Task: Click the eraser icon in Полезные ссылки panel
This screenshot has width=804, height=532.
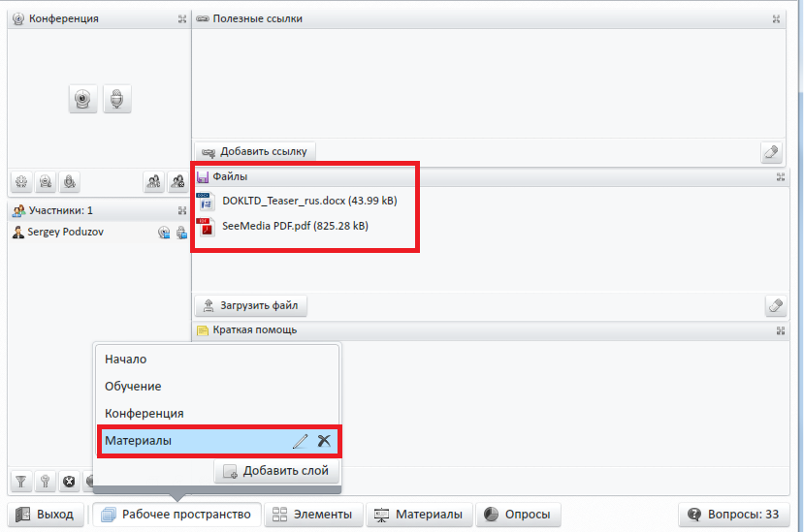Action: [771, 152]
